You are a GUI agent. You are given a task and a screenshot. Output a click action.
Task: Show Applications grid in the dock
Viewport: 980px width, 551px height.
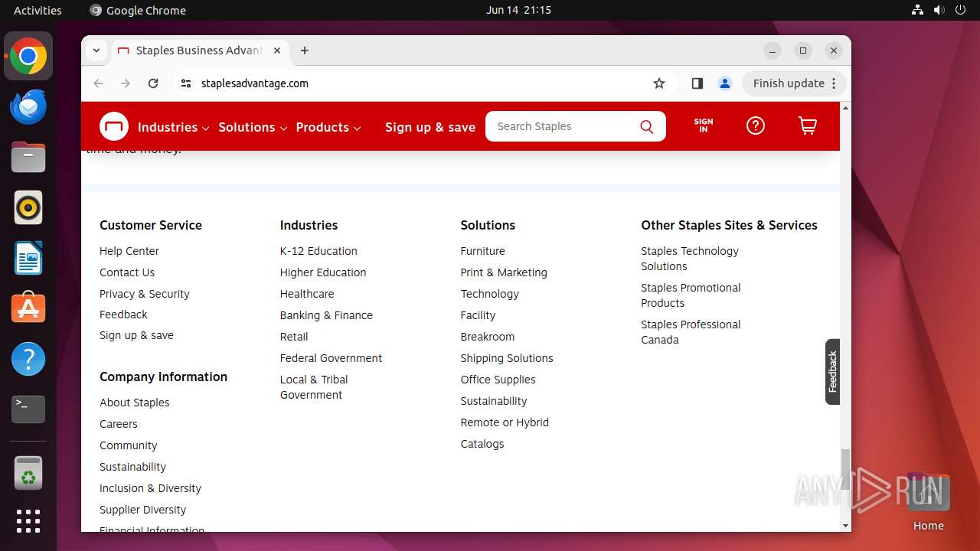28,521
